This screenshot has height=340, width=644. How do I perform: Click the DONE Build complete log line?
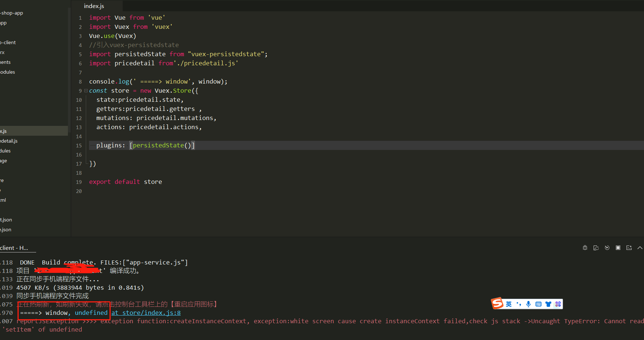coord(91,262)
